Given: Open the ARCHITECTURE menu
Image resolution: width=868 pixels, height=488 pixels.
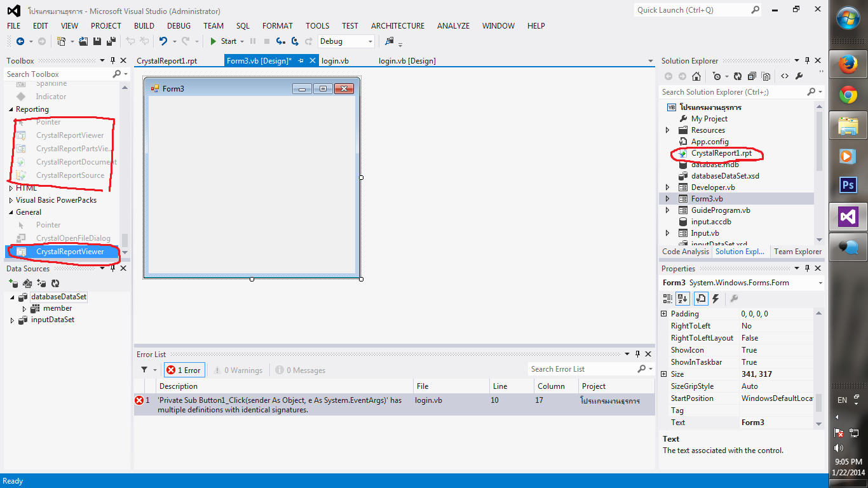Looking at the screenshot, I should coord(398,26).
